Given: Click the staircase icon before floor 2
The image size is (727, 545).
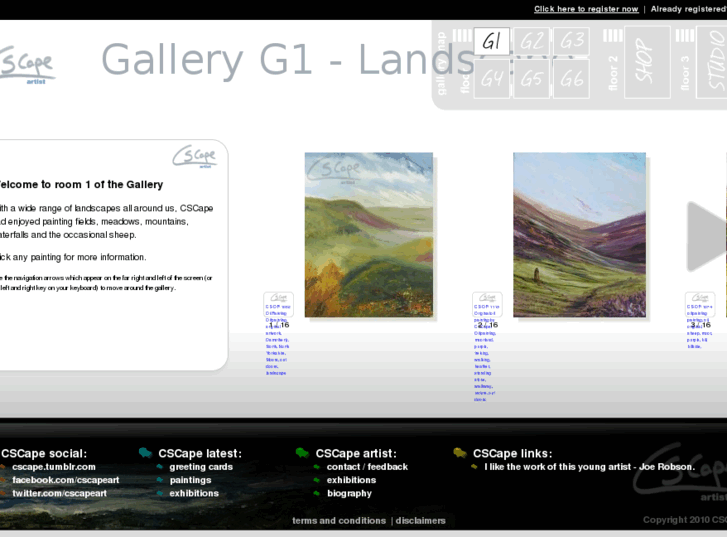Looking at the screenshot, I should pyautogui.click(x=612, y=36).
